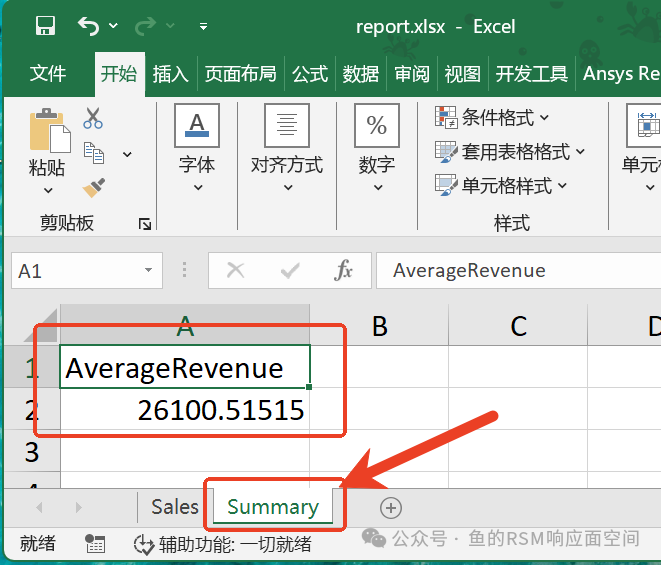Open the 开发工具 ribbon tab
Screen dimensions: 661x565
pos(532,74)
